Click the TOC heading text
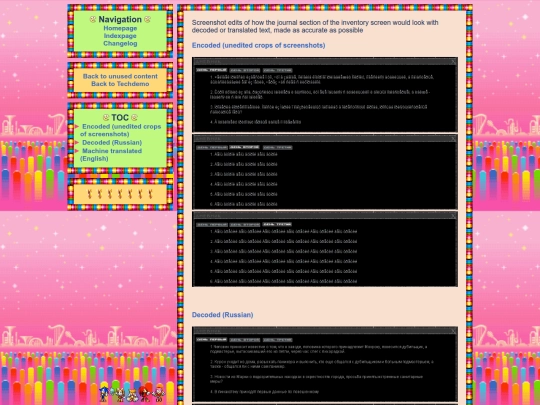Image resolution: width=540 pixels, height=405 pixels. click(120, 118)
